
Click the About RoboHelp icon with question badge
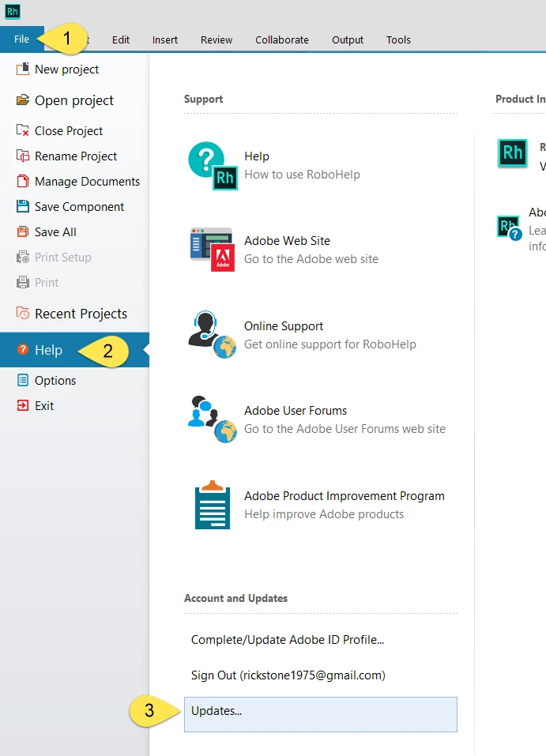(510, 228)
